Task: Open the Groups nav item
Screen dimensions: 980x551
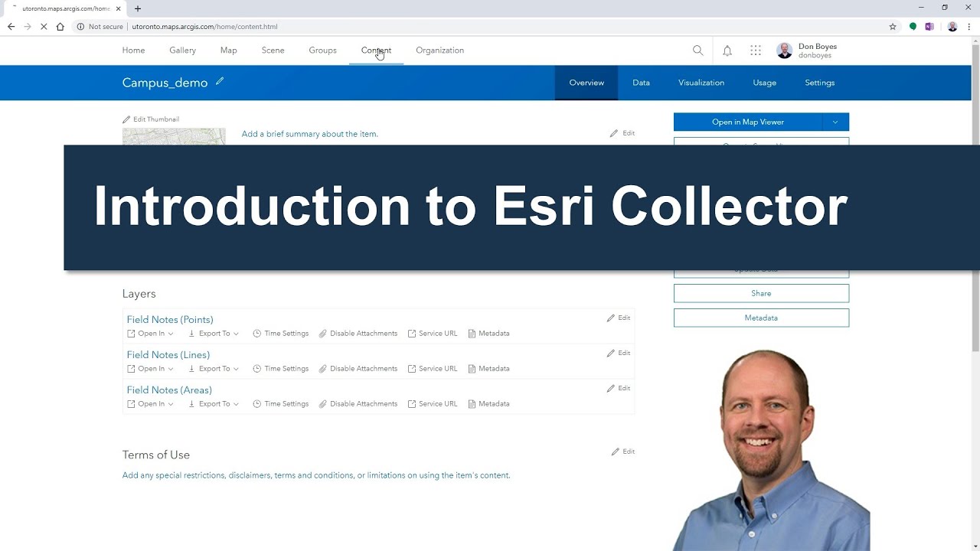Action: [322, 51]
